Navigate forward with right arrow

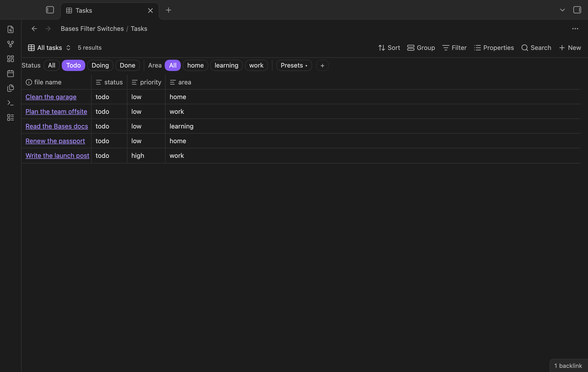(48, 28)
